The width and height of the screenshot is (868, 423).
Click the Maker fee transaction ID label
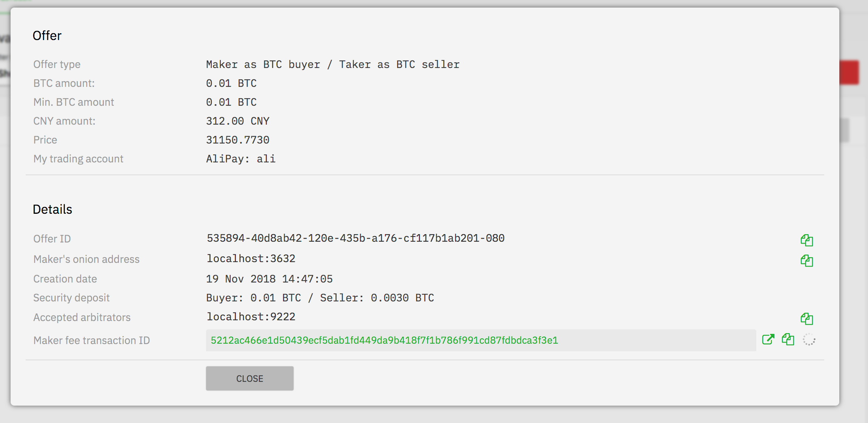[x=92, y=341]
